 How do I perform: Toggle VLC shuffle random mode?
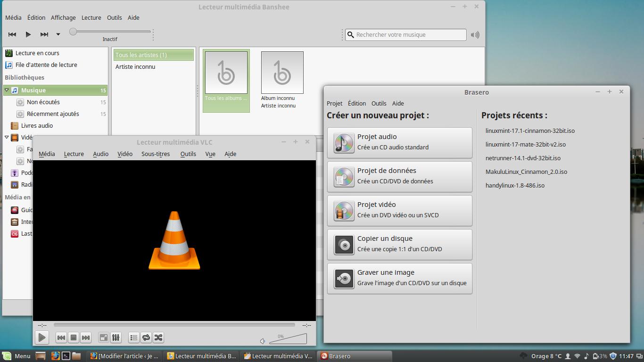pyautogui.click(x=158, y=337)
